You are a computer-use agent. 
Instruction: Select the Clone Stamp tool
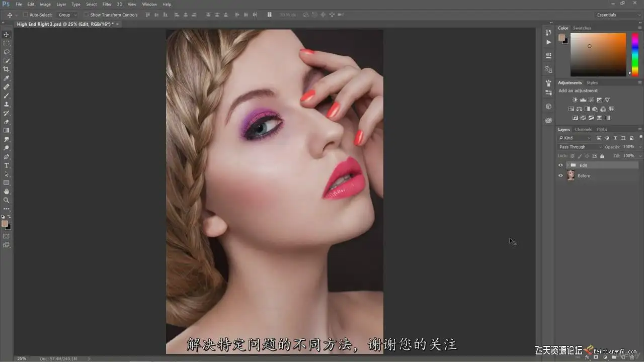pyautogui.click(x=7, y=104)
